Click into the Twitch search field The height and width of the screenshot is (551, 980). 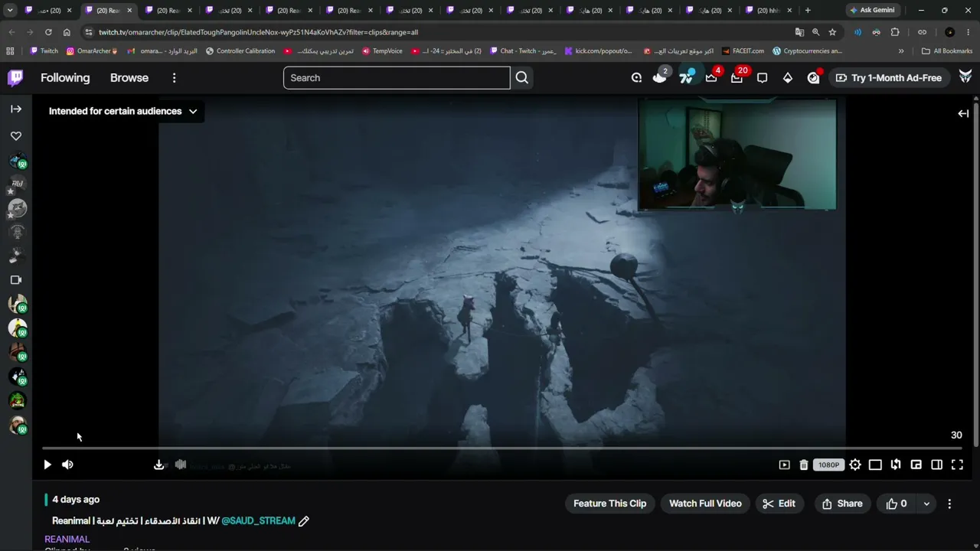[x=397, y=78]
